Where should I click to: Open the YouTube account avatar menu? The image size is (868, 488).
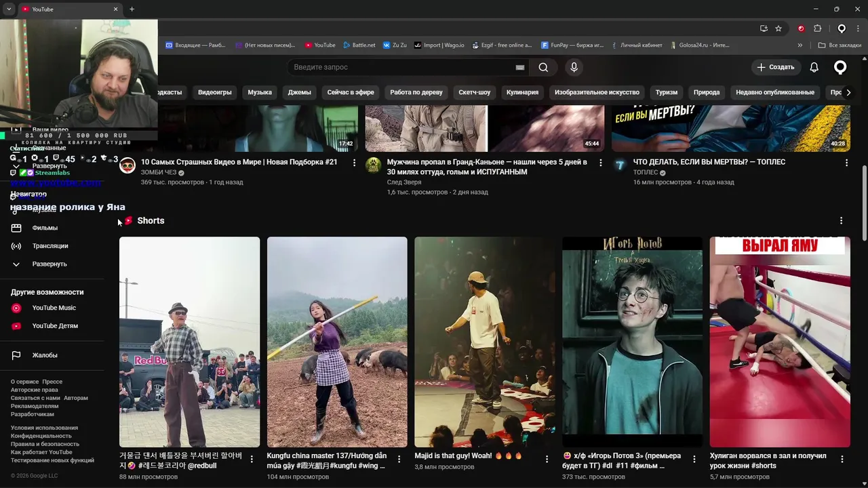click(x=840, y=67)
